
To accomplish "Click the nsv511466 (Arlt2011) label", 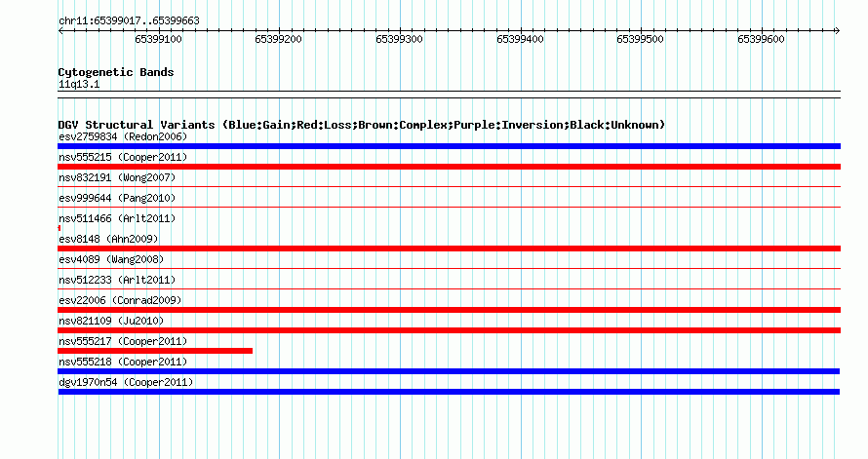I will 117,218.
